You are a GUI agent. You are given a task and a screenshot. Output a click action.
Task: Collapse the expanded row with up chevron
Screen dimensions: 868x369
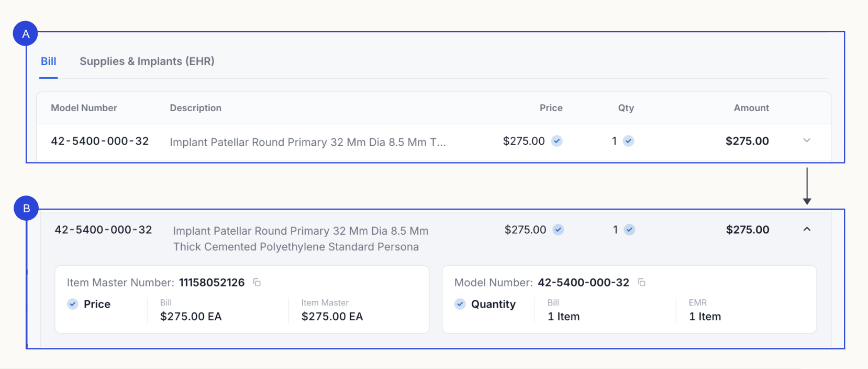click(807, 229)
